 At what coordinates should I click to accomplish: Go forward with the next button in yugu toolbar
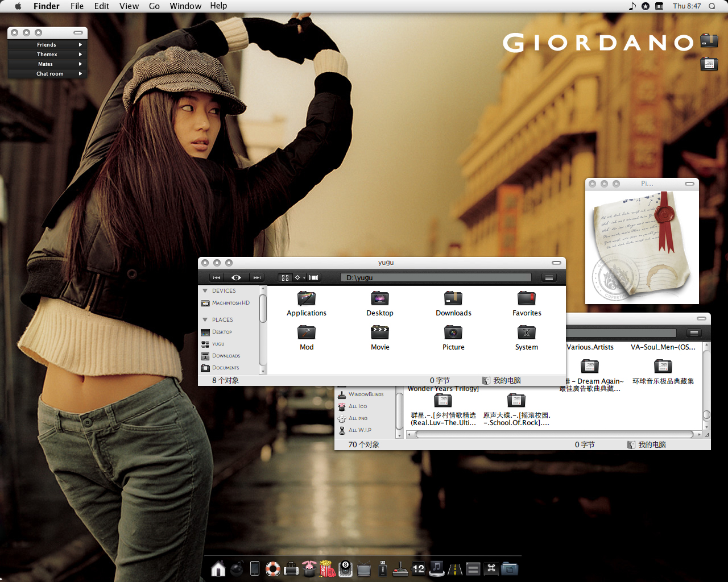257,277
